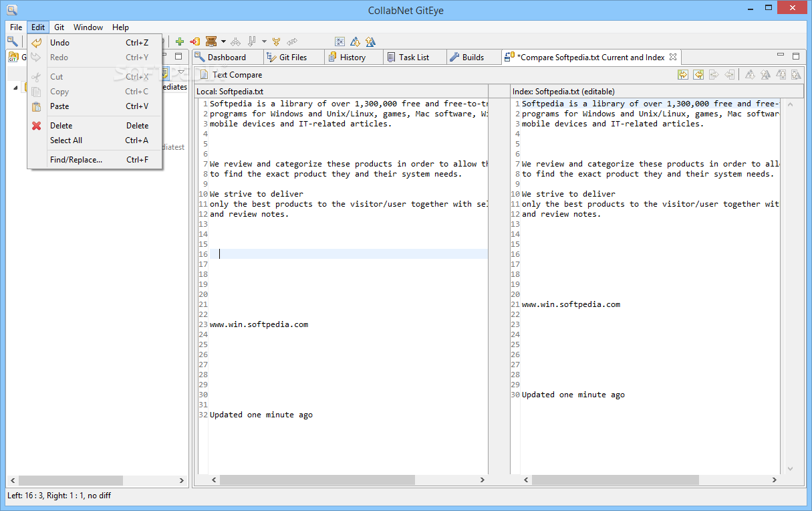
Task: Maximize the left Git panel
Action: pyautogui.click(x=178, y=57)
